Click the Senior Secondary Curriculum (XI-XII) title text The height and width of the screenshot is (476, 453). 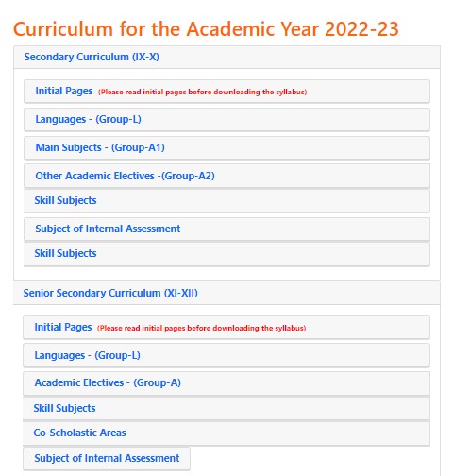(110, 293)
